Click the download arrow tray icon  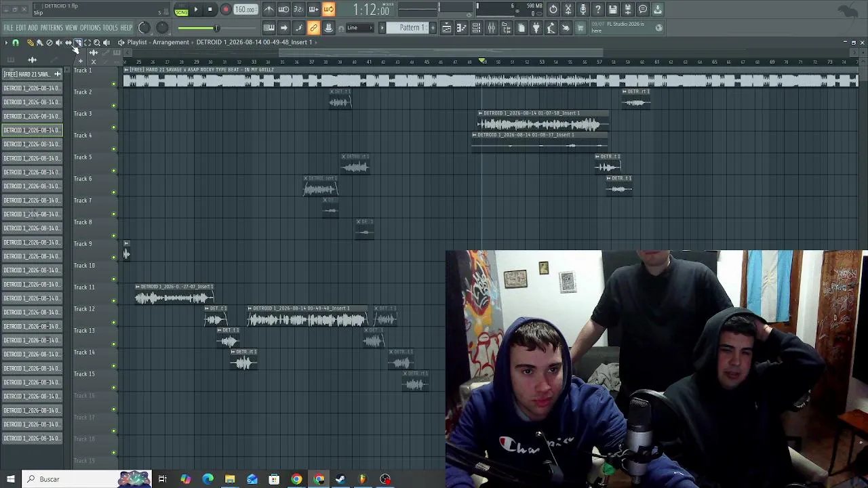(x=658, y=9)
